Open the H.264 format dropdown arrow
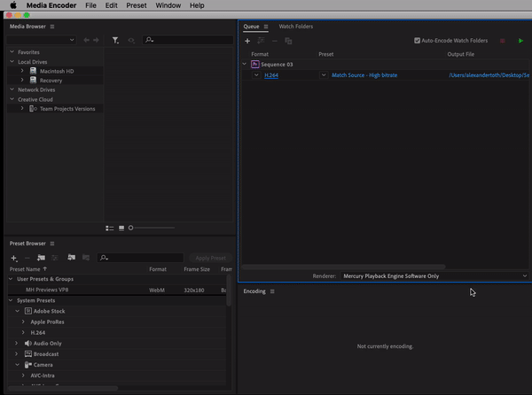Screen dimensions: 532x395 click(x=256, y=75)
